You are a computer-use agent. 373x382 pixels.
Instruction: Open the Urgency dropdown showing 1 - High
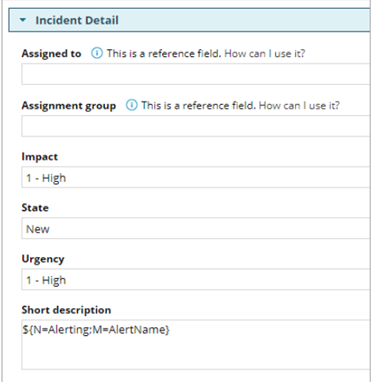[x=196, y=279]
